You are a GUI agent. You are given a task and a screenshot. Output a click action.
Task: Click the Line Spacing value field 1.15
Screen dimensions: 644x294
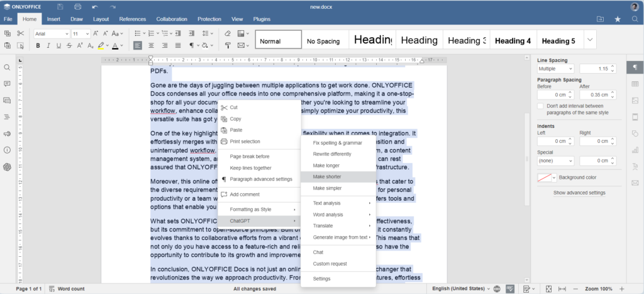pyautogui.click(x=598, y=69)
